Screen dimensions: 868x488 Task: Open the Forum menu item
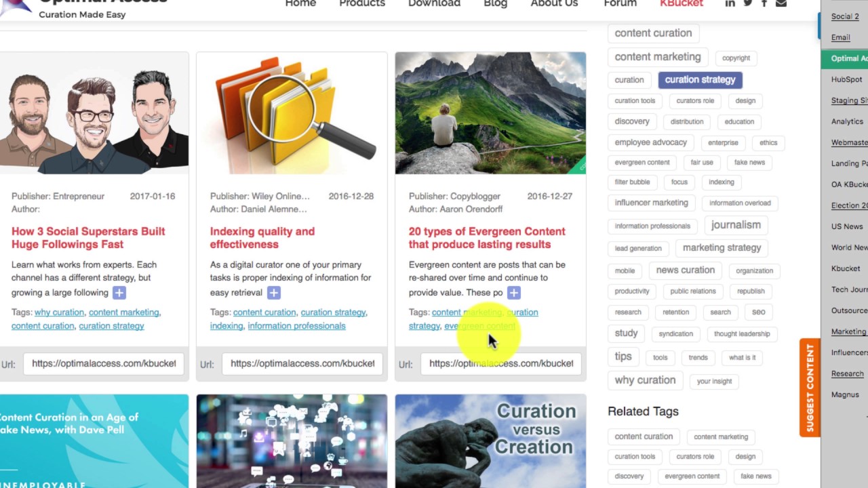[x=620, y=3]
